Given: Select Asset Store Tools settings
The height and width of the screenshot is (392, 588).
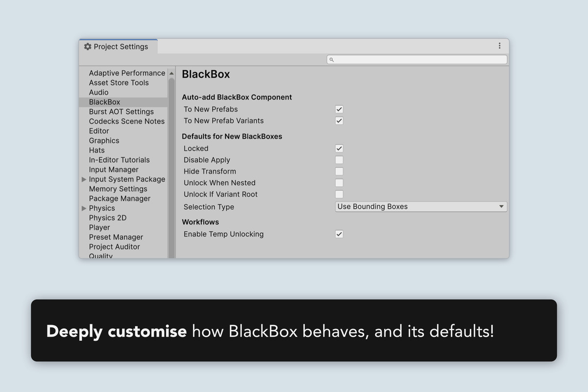Looking at the screenshot, I should [x=119, y=83].
